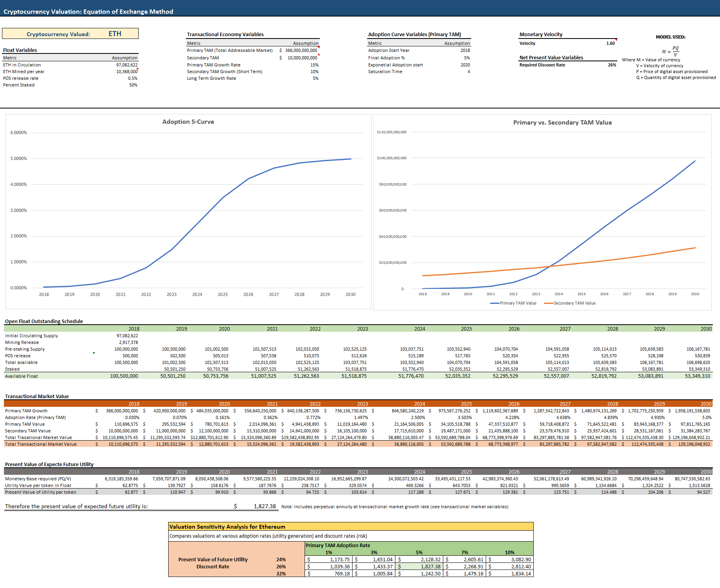Click the Monetary Velocity section heading
This screenshot has height=588, width=720.
(541, 34)
